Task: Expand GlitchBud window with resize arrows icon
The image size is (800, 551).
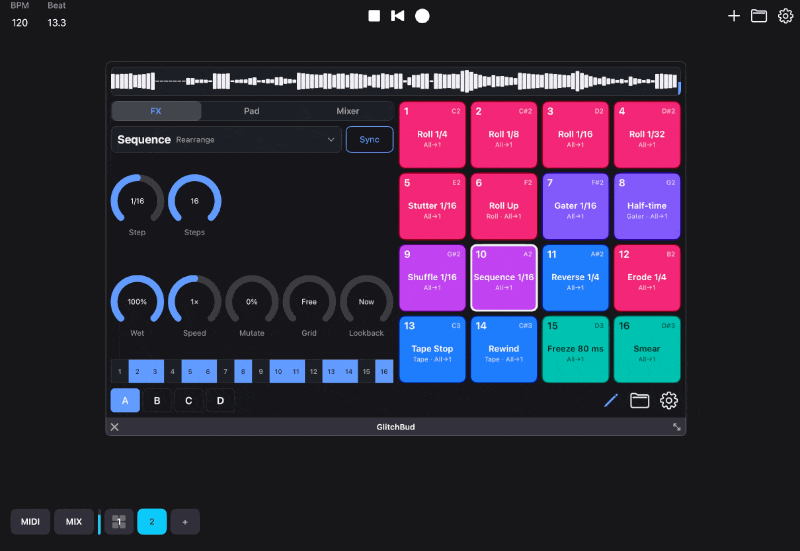Action: (677, 427)
